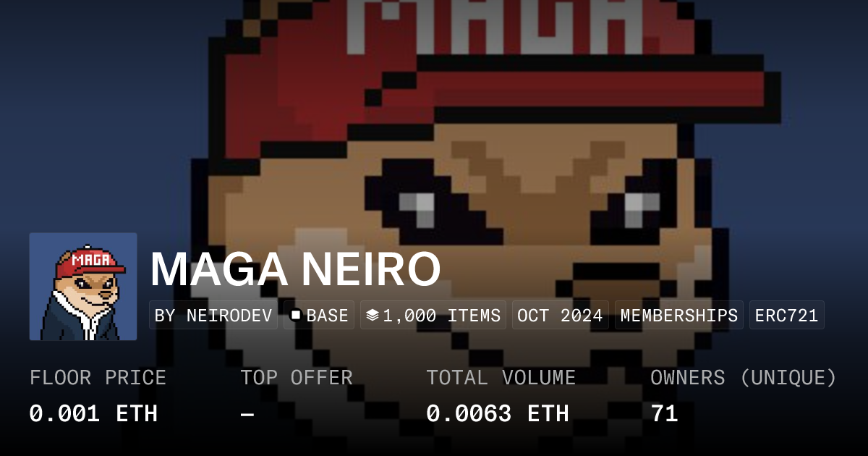Click the TOTAL VOLUME label
This screenshot has width=868, height=456.
tap(501, 378)
